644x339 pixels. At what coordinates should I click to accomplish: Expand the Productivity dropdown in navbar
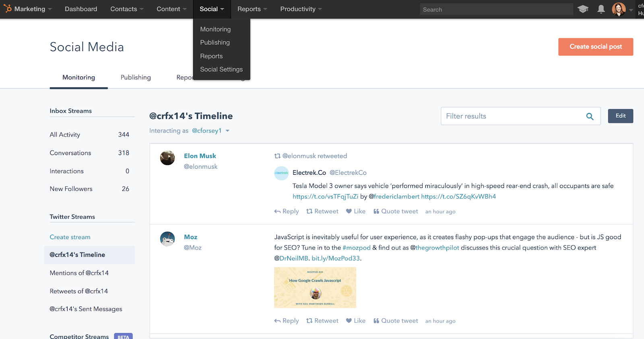coord(301,9)
